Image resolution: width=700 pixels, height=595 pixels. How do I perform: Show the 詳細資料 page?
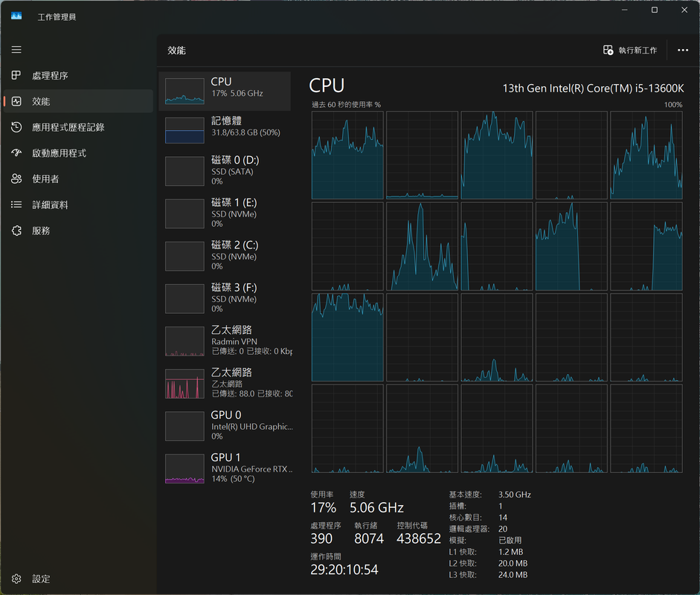[77, 205]
